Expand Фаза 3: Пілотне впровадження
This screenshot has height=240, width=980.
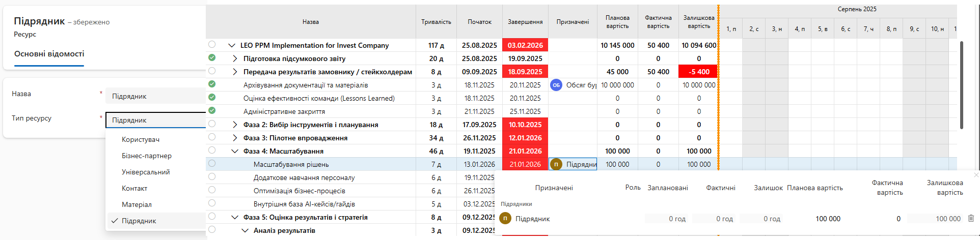pyautogui.click(x=235, y=138)
